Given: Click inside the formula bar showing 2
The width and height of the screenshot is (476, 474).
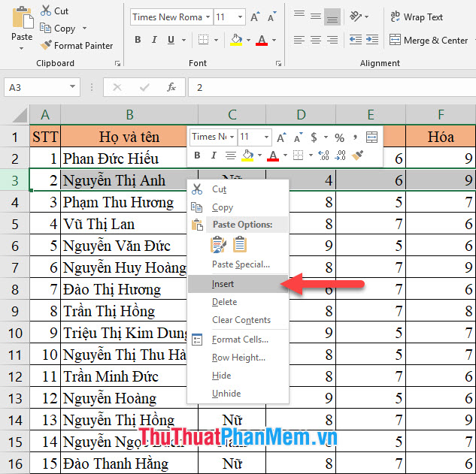Looking at the screenshot, I should (x=332, y=87).
